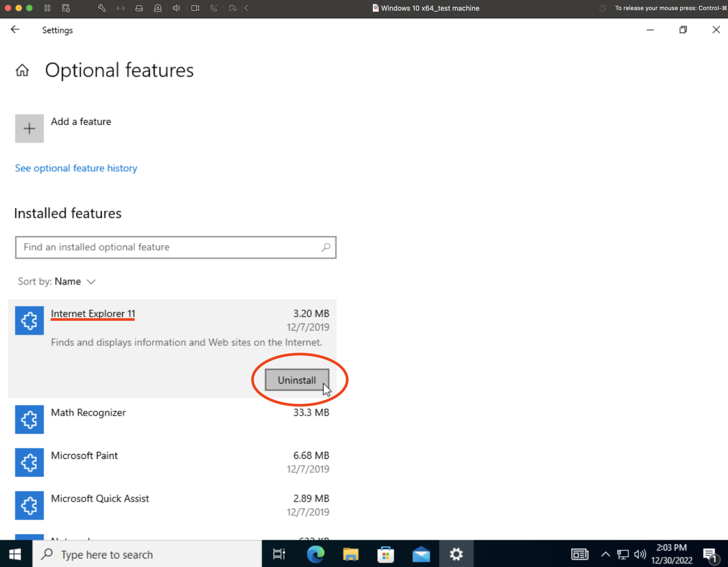Click the Microsoft Quick Assist puzzle icon
Viewport: 728px width, 567px height.
(x=29, y=505)
